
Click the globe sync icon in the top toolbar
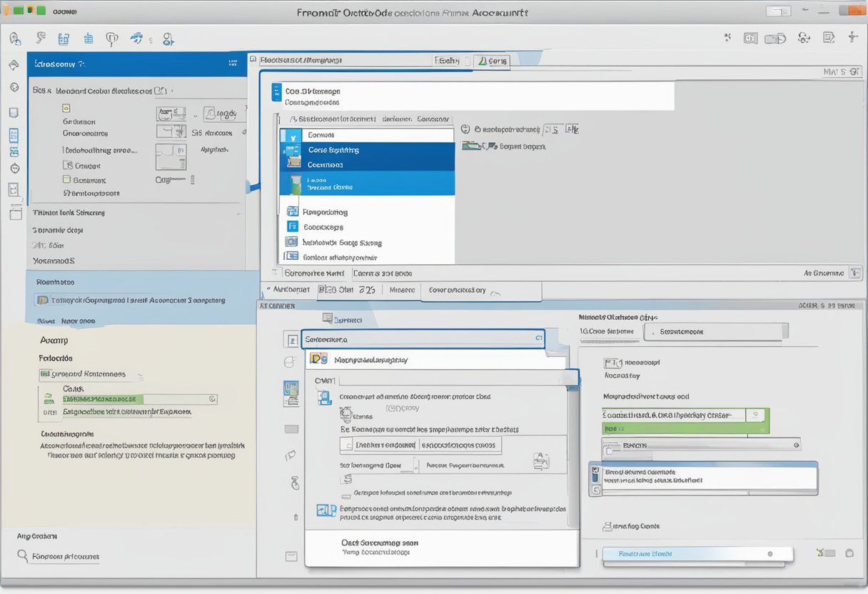[137, 38]
